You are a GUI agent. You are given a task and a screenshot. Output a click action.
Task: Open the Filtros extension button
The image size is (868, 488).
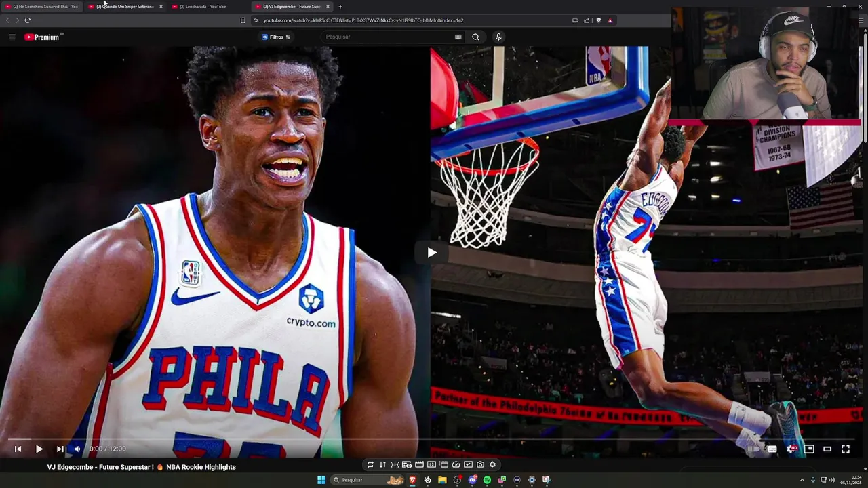[276, 37]
